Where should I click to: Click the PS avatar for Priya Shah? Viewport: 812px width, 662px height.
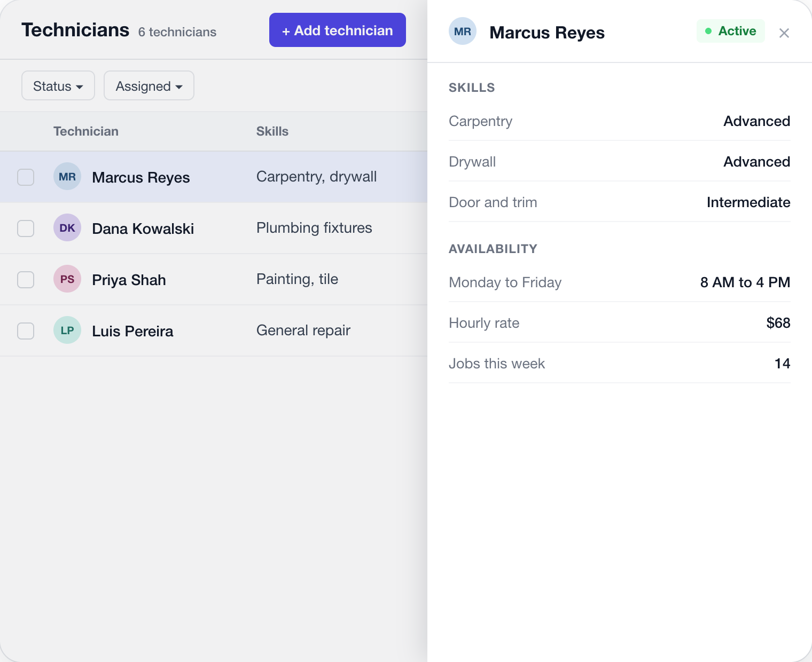click(67, 279)
